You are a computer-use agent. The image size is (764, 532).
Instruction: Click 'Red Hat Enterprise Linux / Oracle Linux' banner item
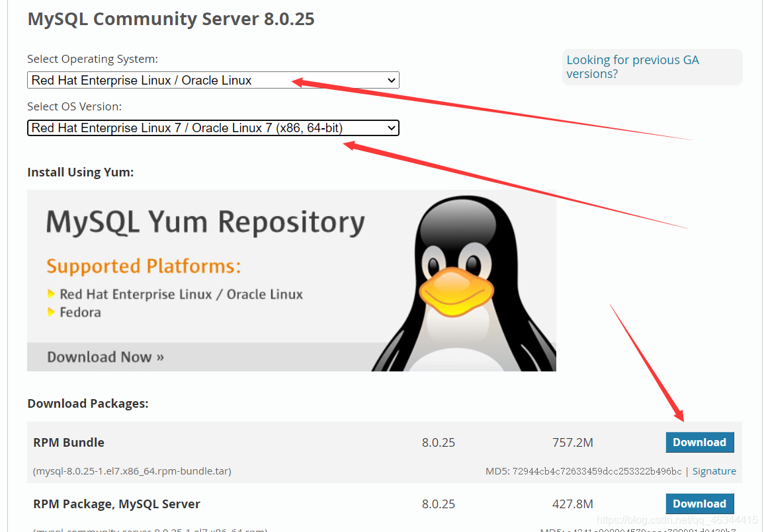tap(181, 295)
